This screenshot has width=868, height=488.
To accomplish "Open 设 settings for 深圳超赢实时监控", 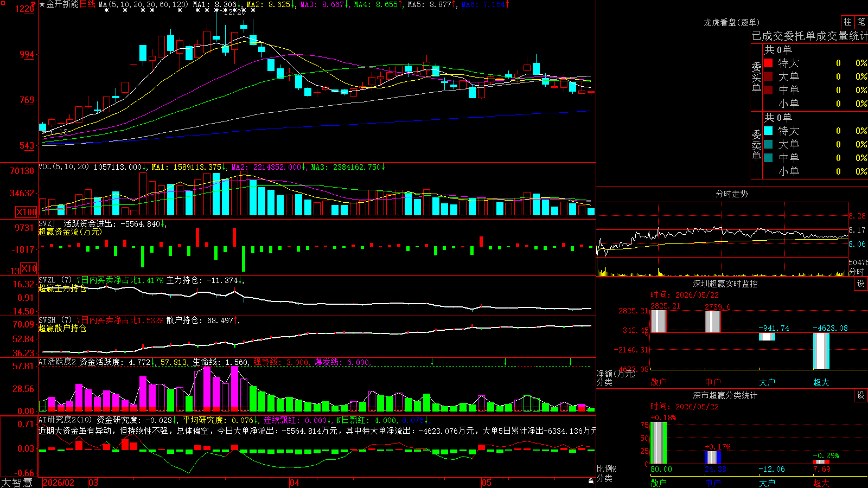I will 861,284.
